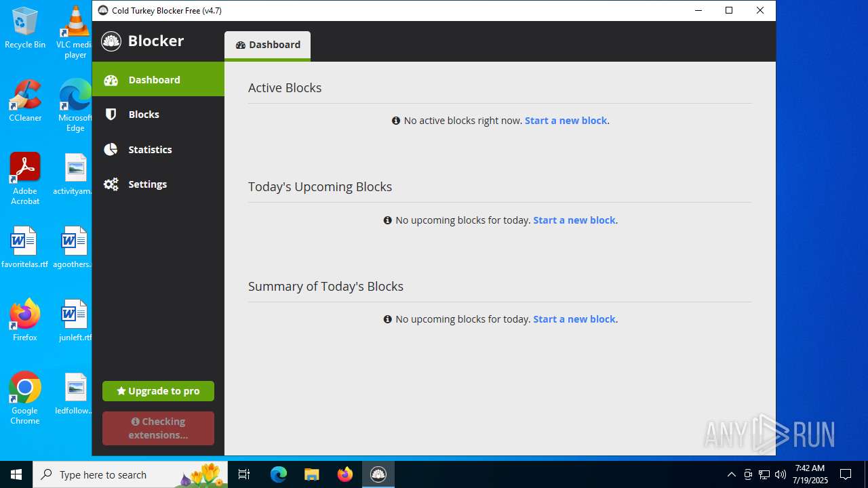Open Task View from the taskbar
868x488 pixels.
[x=244, y=474]
